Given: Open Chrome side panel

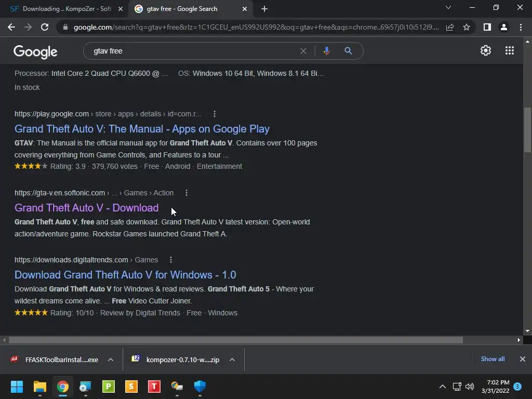Looking at the screenshot, I should point(487,27).
